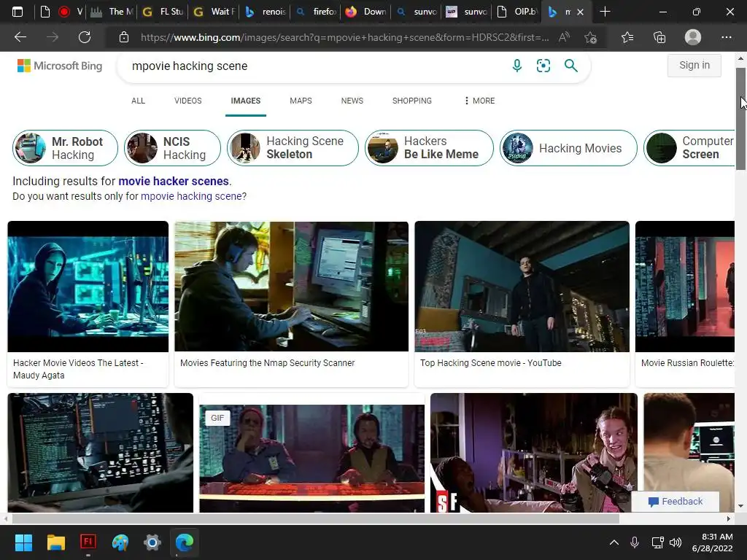The width and height of the screenshot is (747, 560).
Task: Click the tray network icon
Action: click(657, 542)
